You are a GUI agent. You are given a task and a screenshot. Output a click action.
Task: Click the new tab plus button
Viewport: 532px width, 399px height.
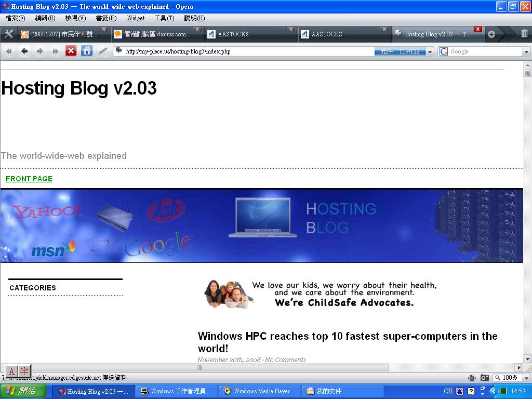[491, 34]
